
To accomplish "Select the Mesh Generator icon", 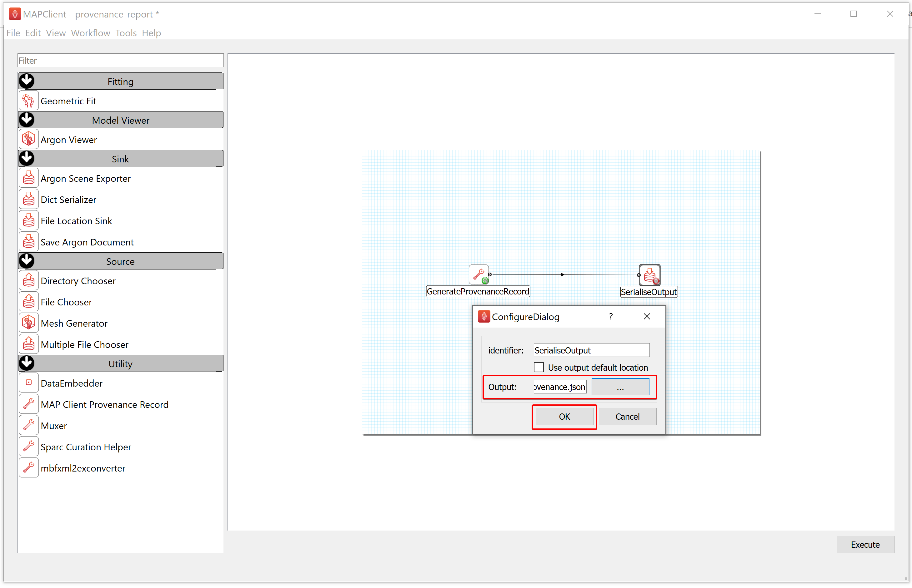I will coord(28,324).
